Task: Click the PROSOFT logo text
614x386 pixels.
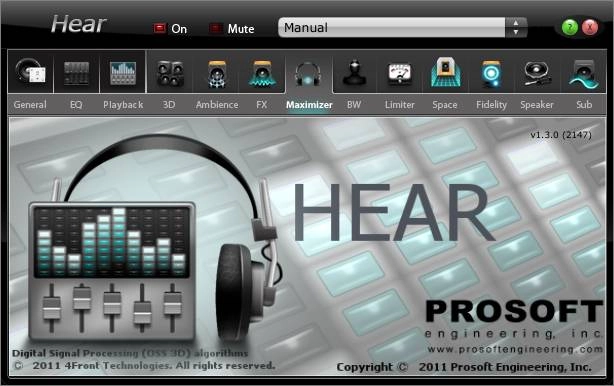Action: 514,311
